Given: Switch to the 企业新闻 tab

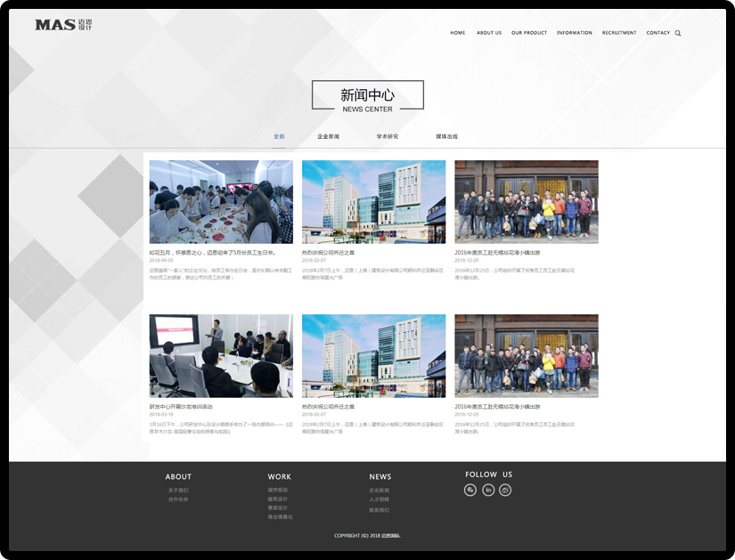Looking at the screenshot, I should [328, 136].
